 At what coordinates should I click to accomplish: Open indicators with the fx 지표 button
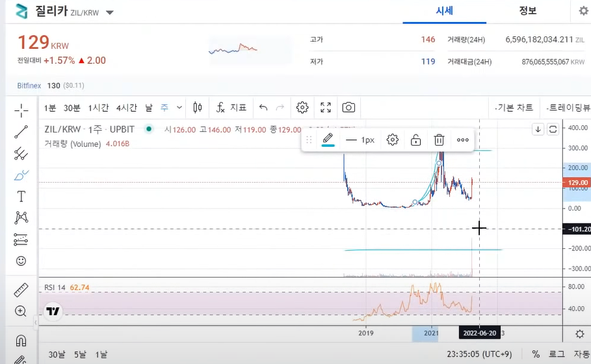(x=231, y=108)
